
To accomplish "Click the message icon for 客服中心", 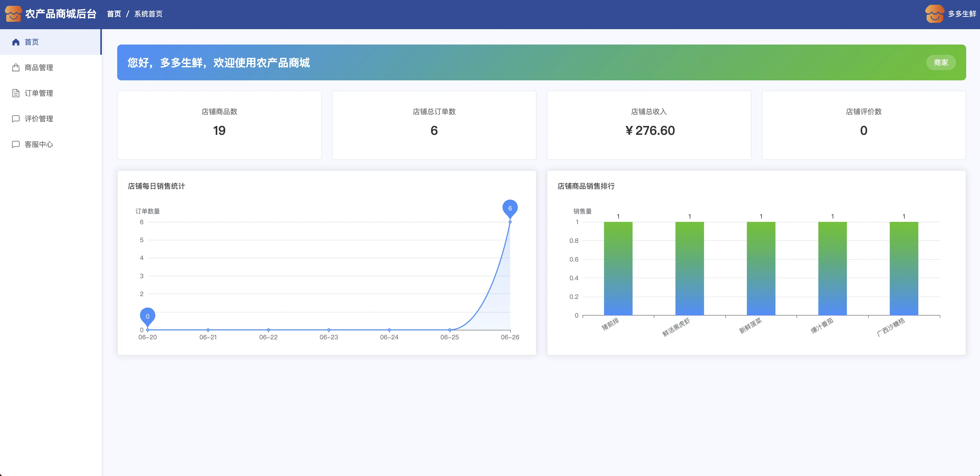I will [16, 144].
